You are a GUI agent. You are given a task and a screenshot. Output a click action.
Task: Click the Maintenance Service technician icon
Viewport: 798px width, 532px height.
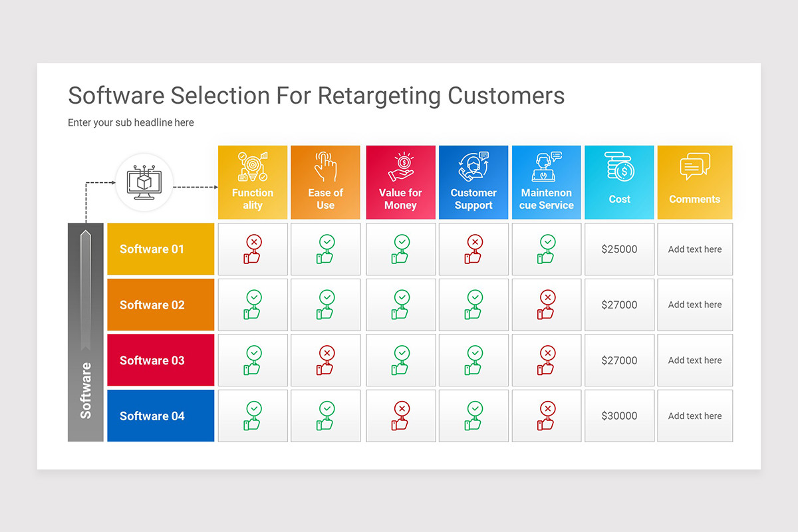pyautogui.click(x=547, y=167)
